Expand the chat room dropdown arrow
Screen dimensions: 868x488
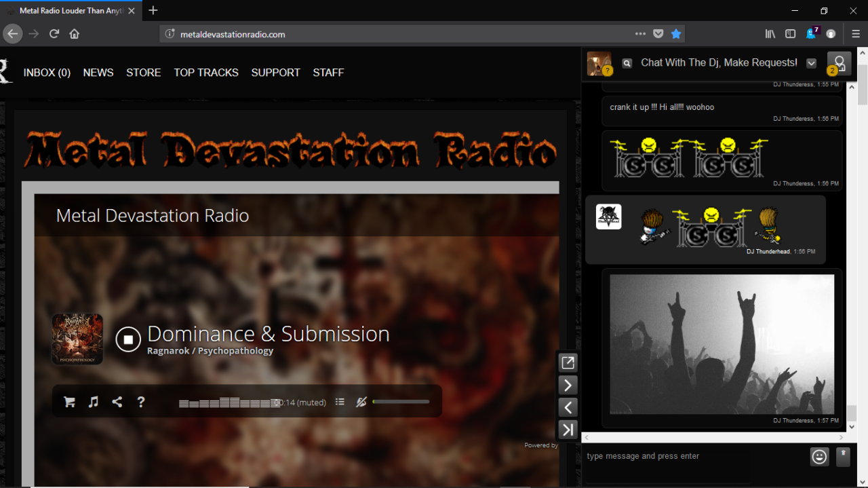[811, 63]
